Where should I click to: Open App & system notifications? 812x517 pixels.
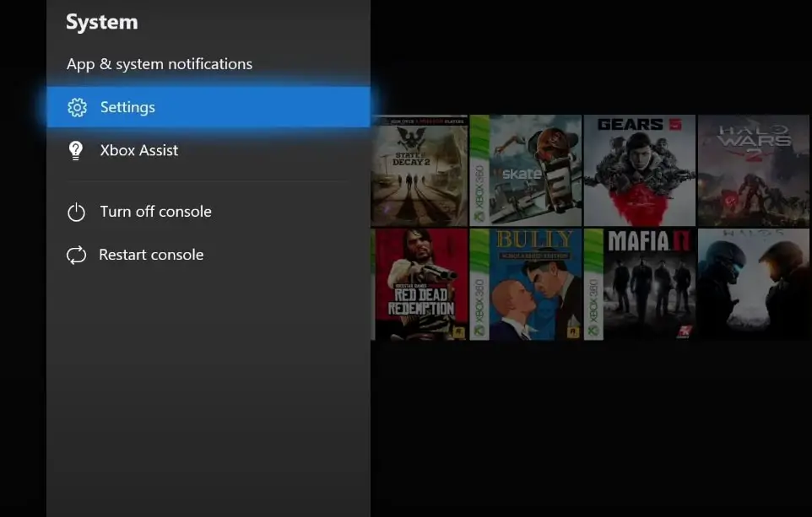tap(160, 63)
